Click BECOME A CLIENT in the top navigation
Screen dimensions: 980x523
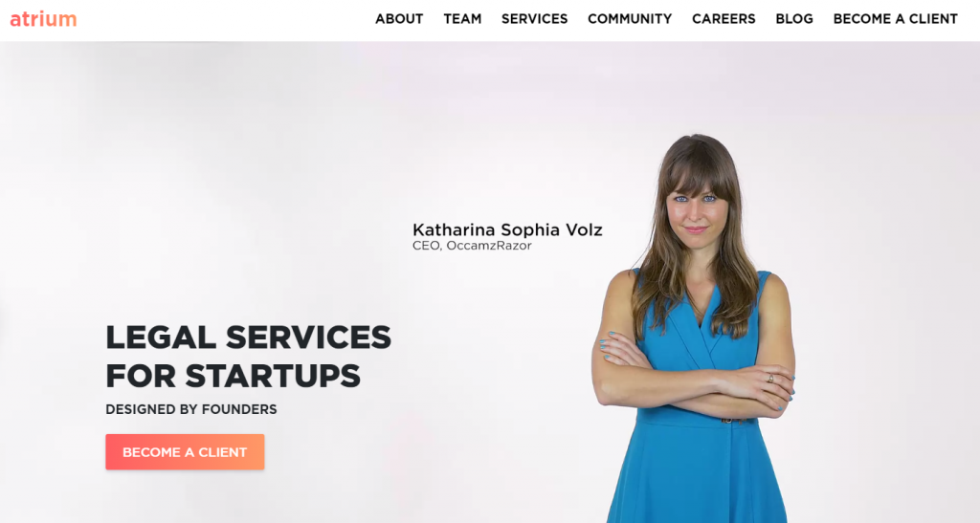[x=895, y=19]
